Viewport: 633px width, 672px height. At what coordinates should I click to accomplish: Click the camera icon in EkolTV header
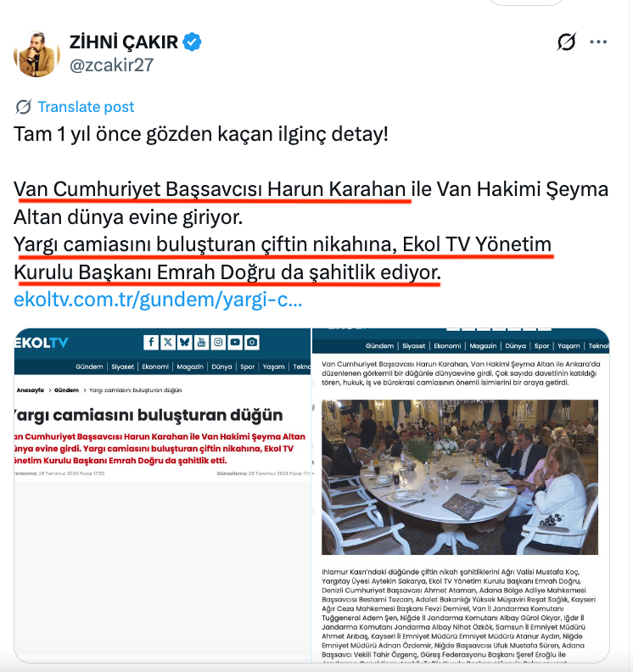pyautogui.click(x=252, y=342)
